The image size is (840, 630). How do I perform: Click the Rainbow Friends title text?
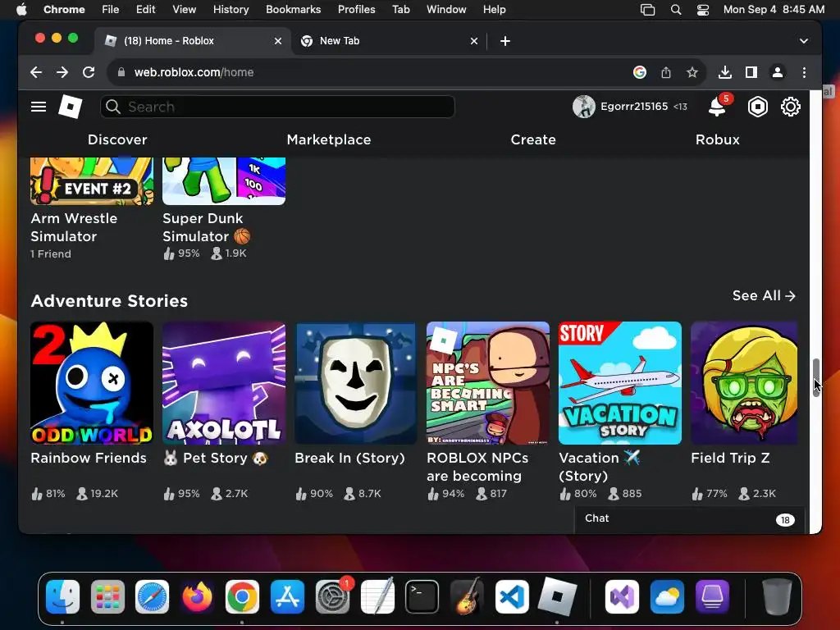pyautogui.click(x=89, y=458)
